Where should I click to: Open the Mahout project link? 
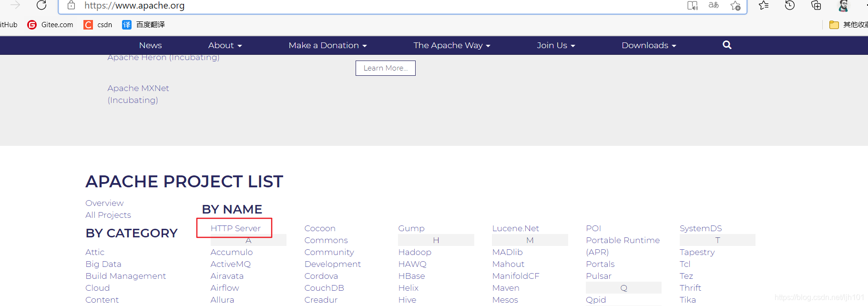point(508,264)
